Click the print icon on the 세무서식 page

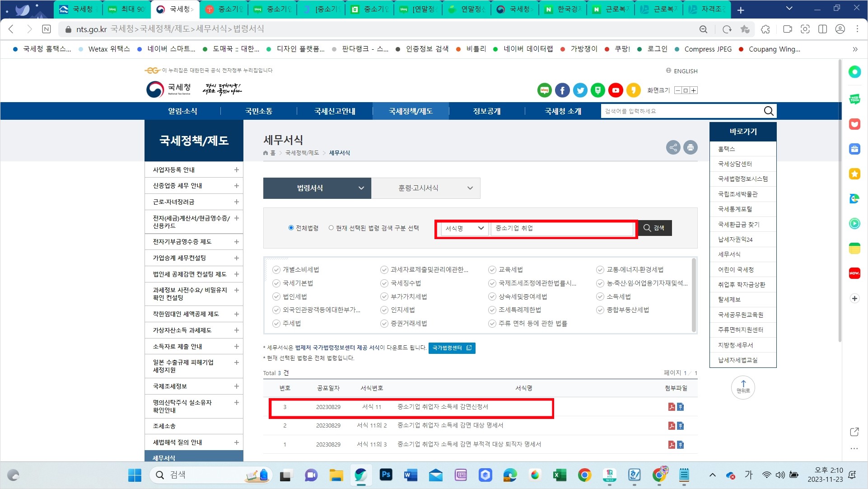click(x=690, y=147)
